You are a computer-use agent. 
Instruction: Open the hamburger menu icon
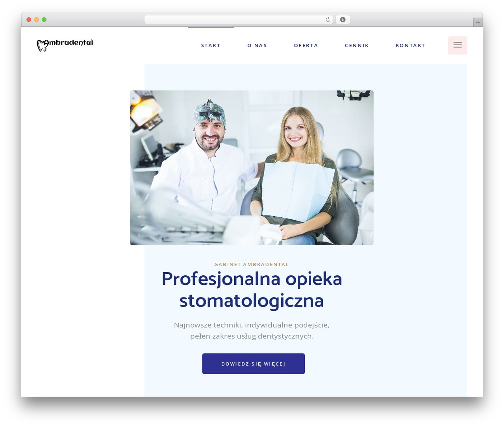coord(458,45)
